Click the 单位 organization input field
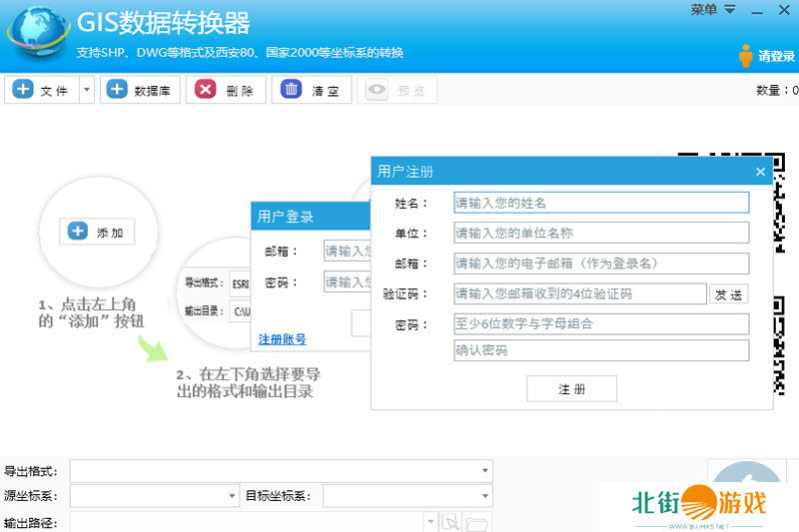 click(x=600, y=234)
